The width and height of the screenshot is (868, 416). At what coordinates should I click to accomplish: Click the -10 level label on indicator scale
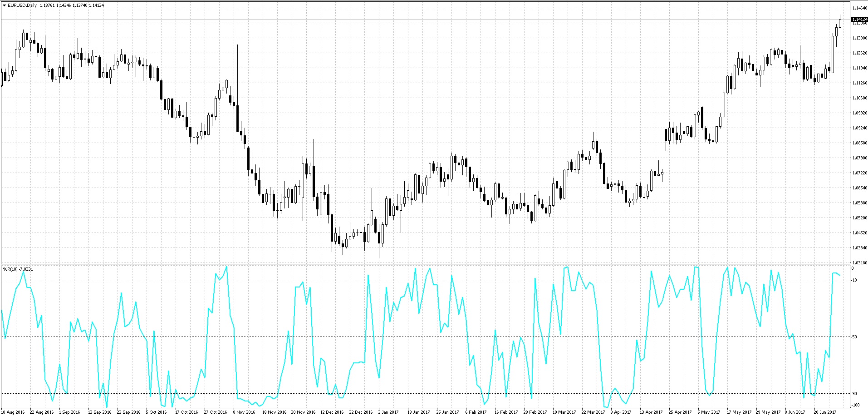(x=854, y=280)
